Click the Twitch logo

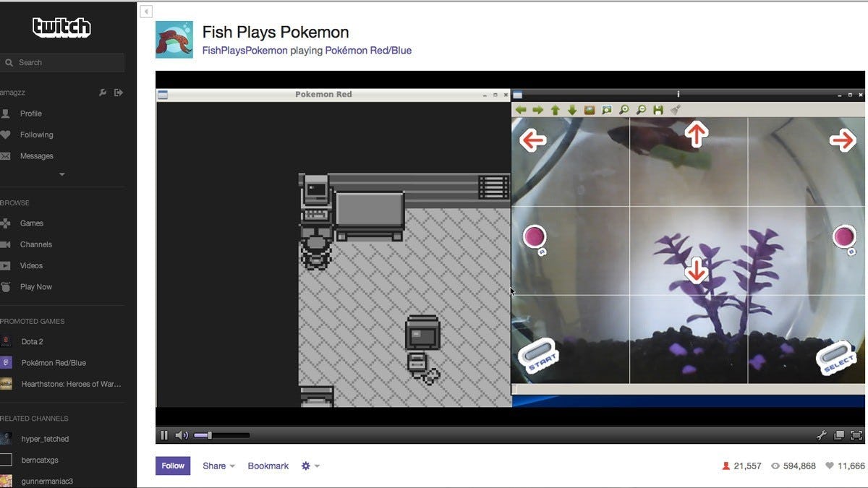[x=62, y=27]
